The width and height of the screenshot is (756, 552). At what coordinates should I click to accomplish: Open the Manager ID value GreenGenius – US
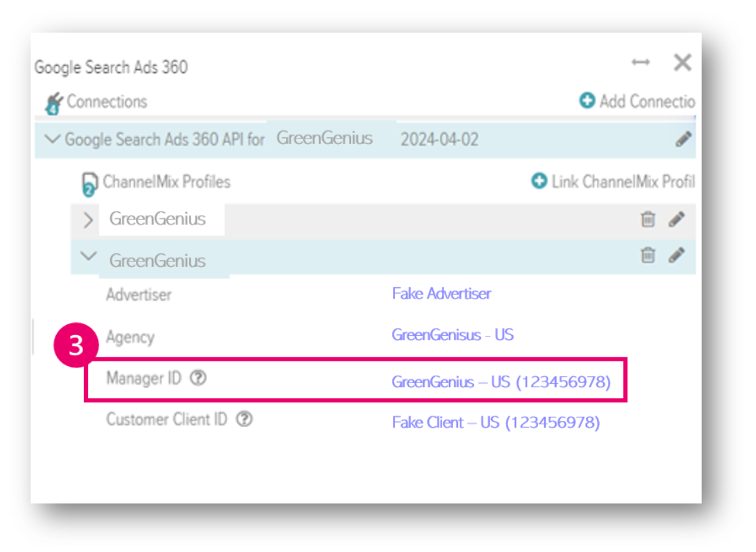501,382
